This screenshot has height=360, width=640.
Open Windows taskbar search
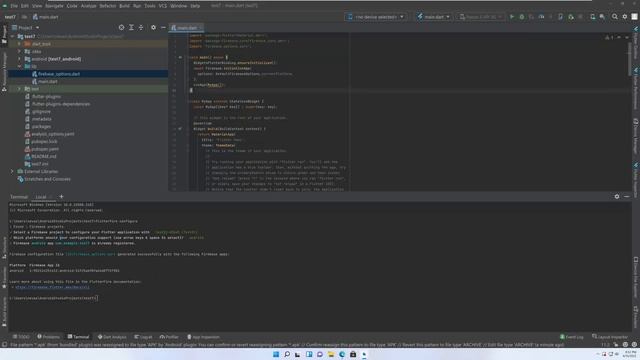pos(287,354)
